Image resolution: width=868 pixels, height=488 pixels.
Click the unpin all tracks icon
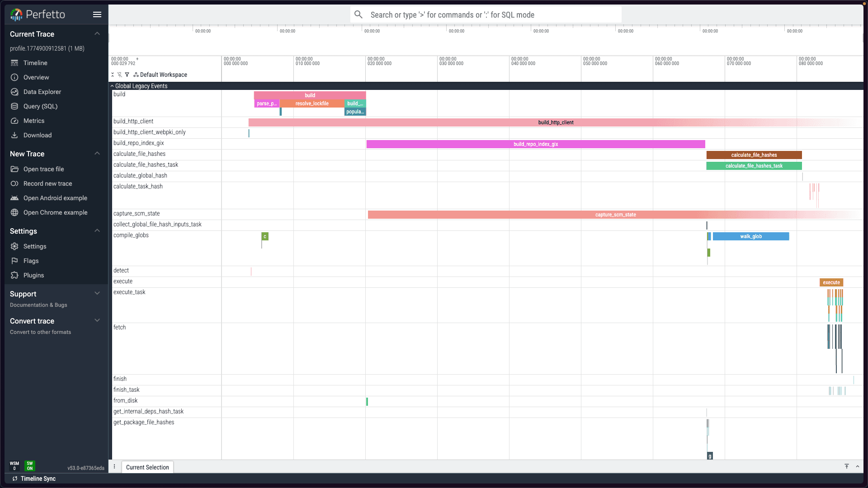pos(120,75)
